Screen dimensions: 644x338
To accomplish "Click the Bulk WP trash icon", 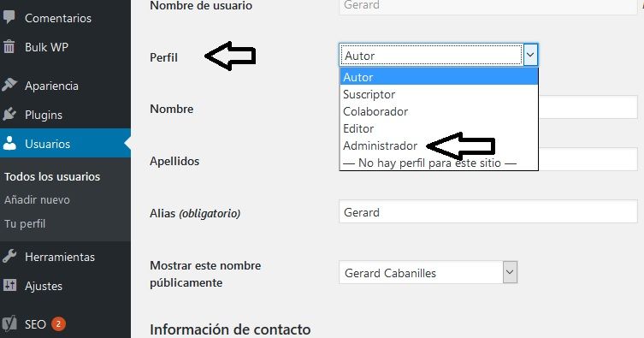I will (x=9, y=47).
